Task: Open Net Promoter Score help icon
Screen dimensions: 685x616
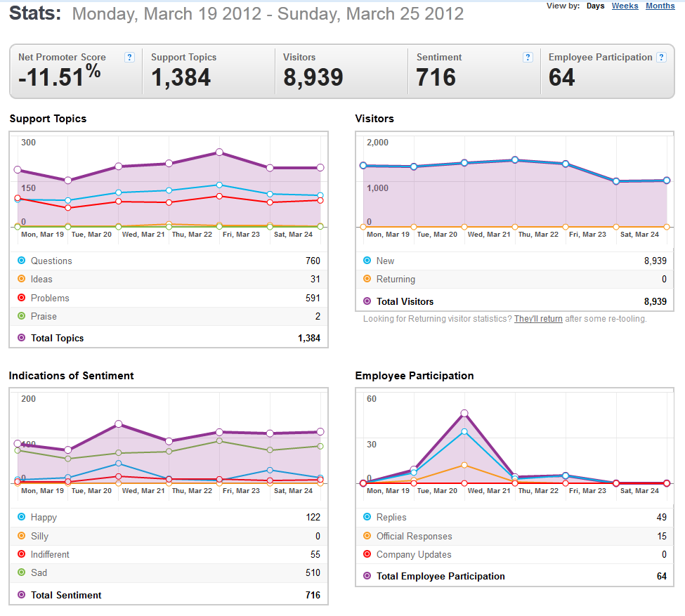Action: click(x=129, y=57)
